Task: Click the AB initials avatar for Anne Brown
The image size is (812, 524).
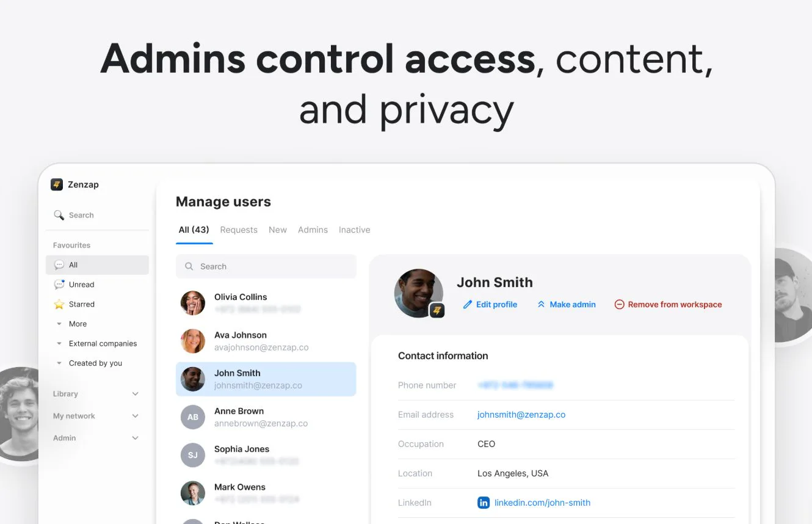Action: click(193, 417)
